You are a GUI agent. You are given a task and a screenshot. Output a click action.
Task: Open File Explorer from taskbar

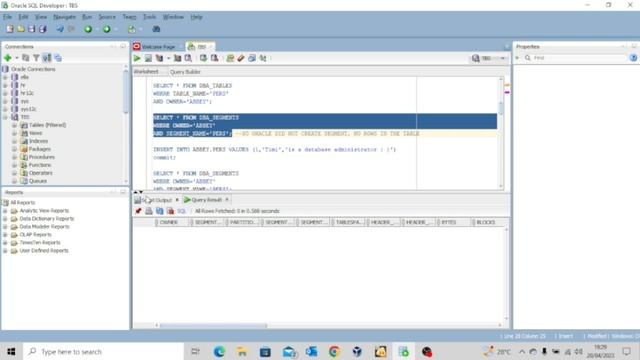tap(242, 351)
